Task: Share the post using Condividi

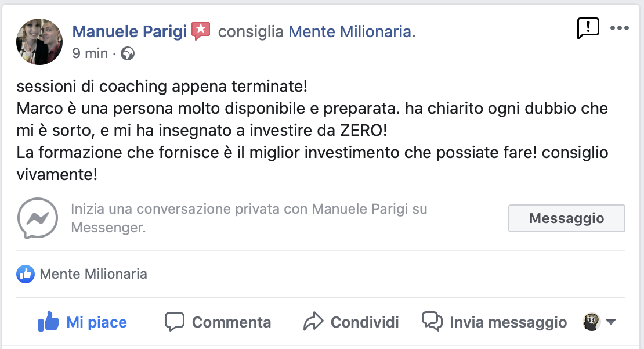Action: click(351, 322)
